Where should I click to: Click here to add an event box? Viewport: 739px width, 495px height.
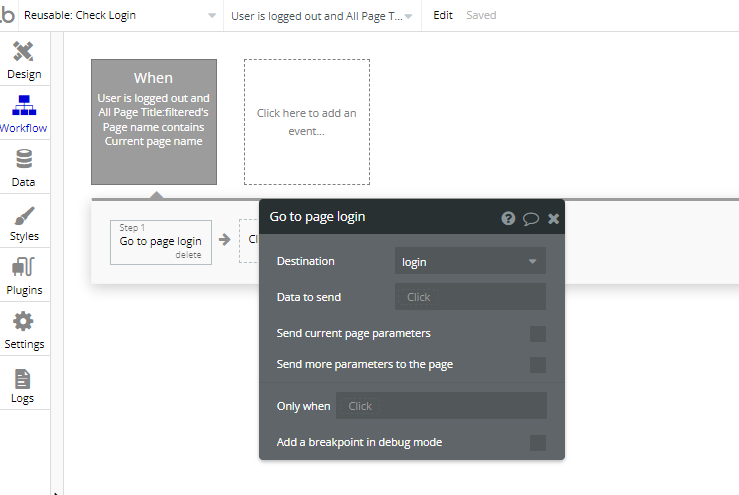(x=307, y=122)
